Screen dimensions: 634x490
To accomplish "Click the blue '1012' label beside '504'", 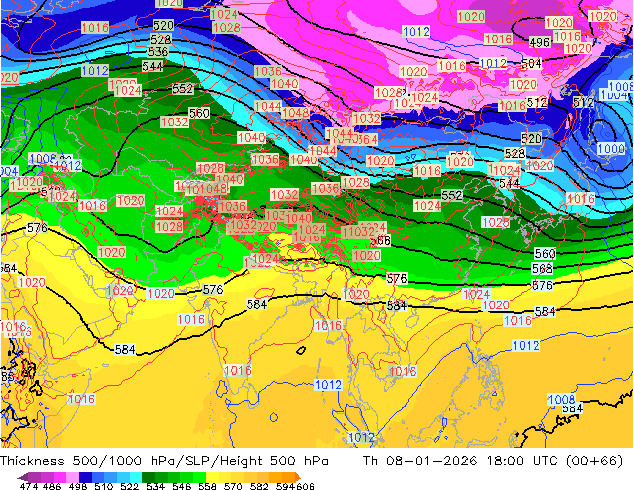I will (x=493, y=63).
